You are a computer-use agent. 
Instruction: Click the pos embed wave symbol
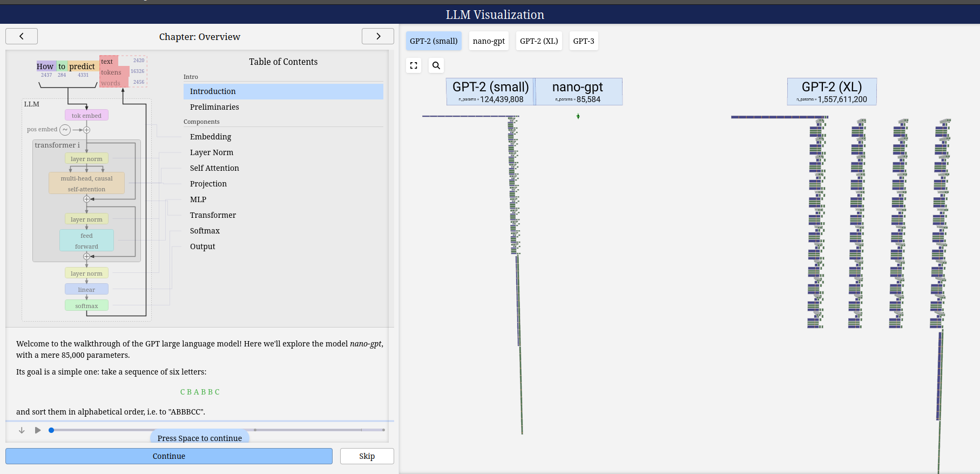tap(65, 130)
